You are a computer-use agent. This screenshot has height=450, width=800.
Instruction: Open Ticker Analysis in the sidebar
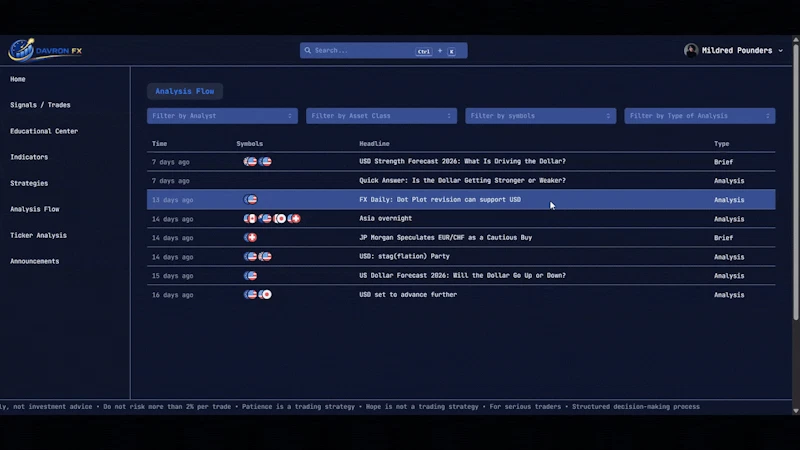coord(38,235)
